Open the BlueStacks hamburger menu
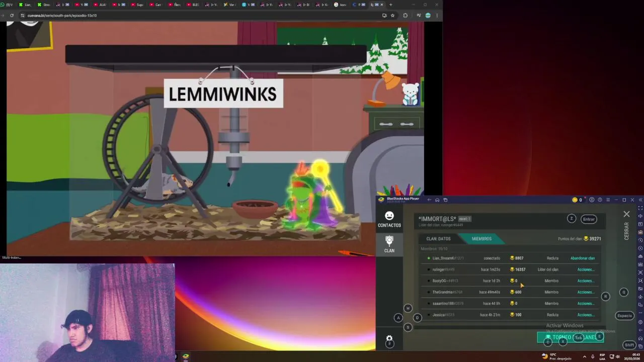 (x=608, y=200)
